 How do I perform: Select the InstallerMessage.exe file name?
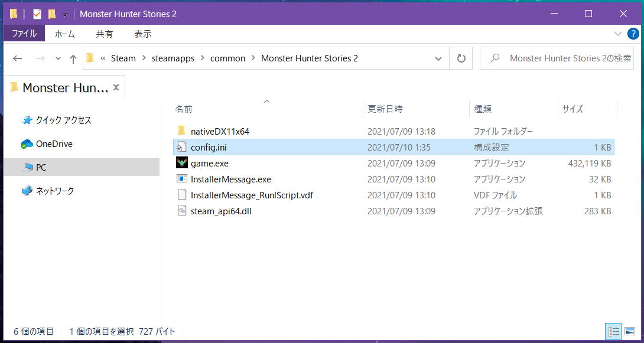coord(231,179)
